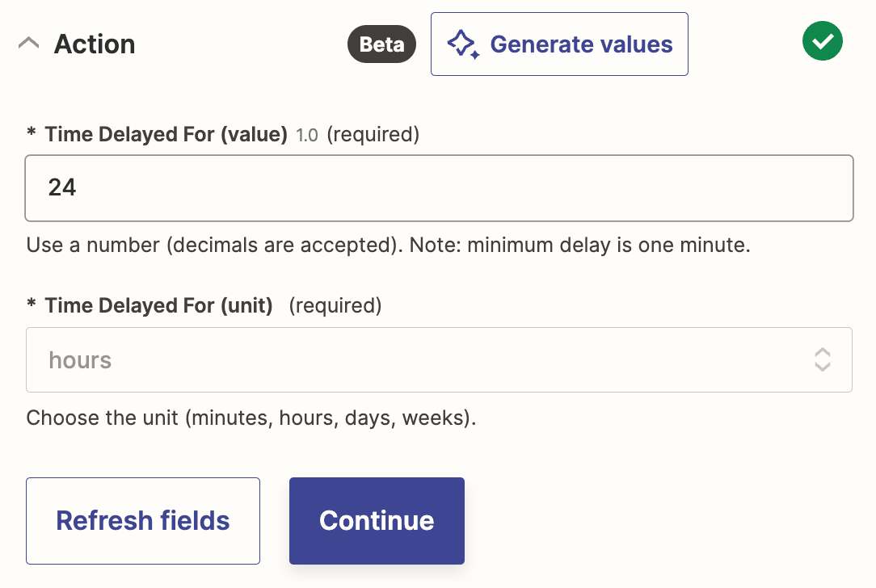This screenshot has height=588, width=876.
Task: Click the Choose the unit hint text
Action: pos(251,418)
